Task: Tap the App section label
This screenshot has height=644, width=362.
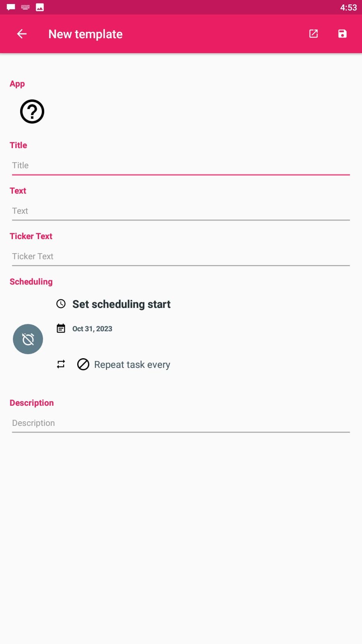Action: [x=17, y=84]
